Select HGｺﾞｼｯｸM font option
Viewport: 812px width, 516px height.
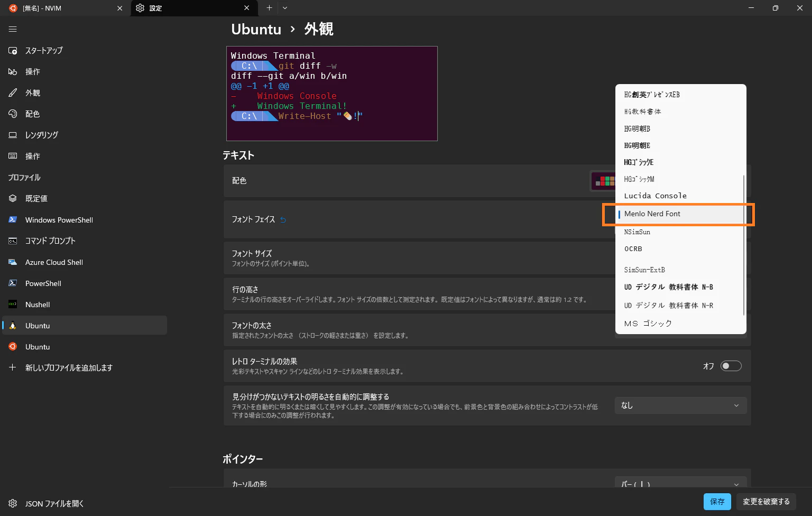(681, 179)
